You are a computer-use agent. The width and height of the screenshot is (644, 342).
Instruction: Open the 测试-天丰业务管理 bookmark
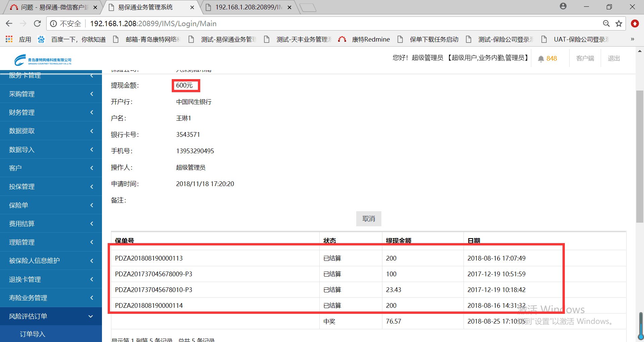[x=298, y=39]
